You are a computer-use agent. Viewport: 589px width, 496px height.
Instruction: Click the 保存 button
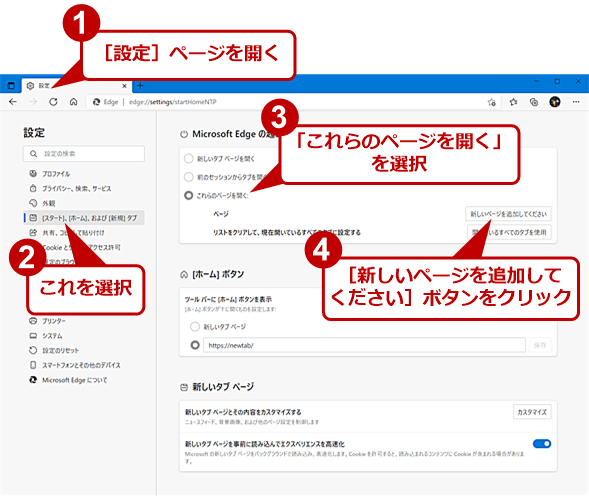tap(540, 345)
